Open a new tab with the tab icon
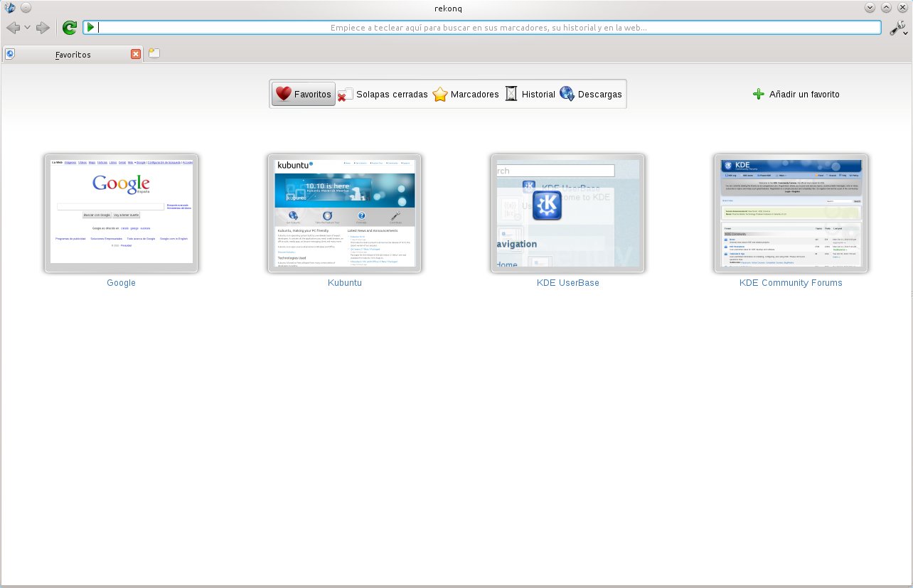913x588 pixels. (154, 53)
